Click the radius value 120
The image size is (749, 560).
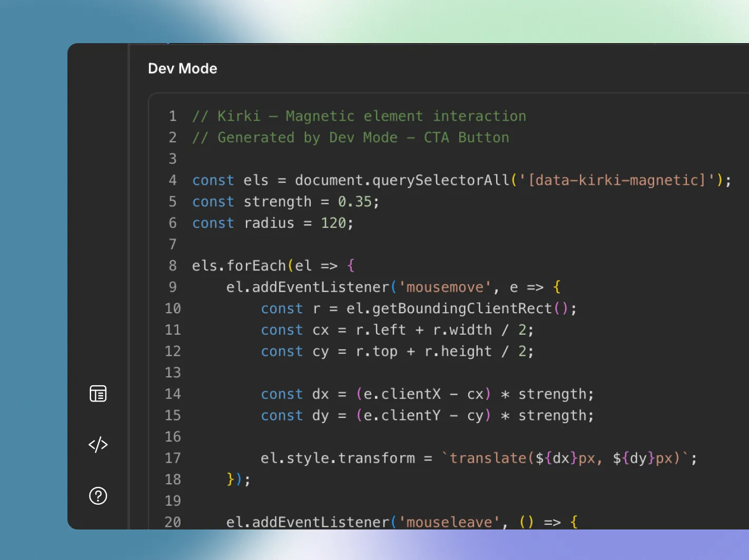tap(333, 223)
